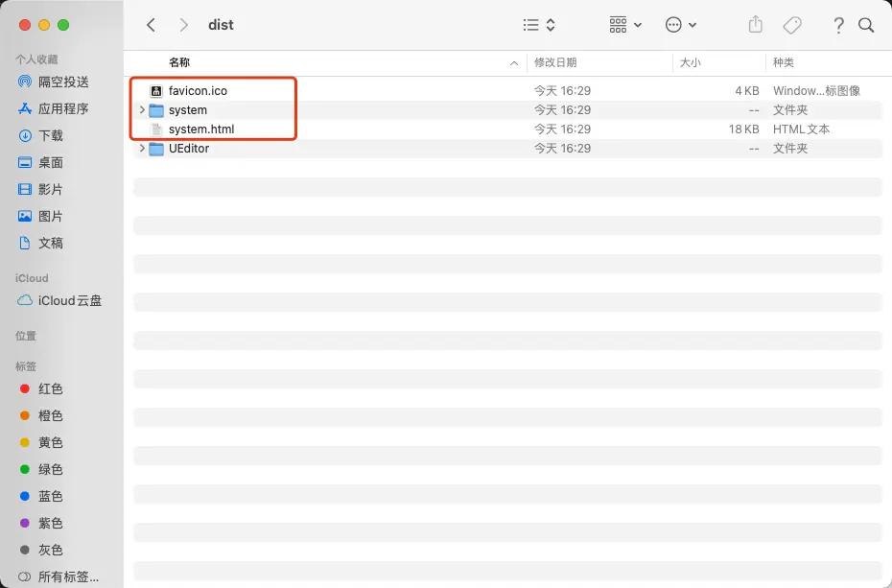The image size is (892, 588).
Task: Click the Desktop icon in sidebar
Action: (25, 163)
